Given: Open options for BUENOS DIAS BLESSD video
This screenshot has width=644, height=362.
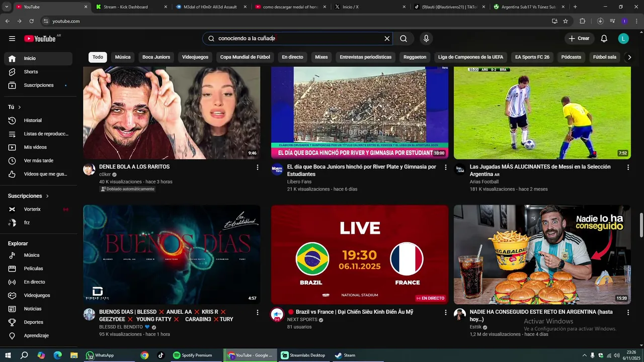Looking at the screenshot, I should click(x=257, y=313).
